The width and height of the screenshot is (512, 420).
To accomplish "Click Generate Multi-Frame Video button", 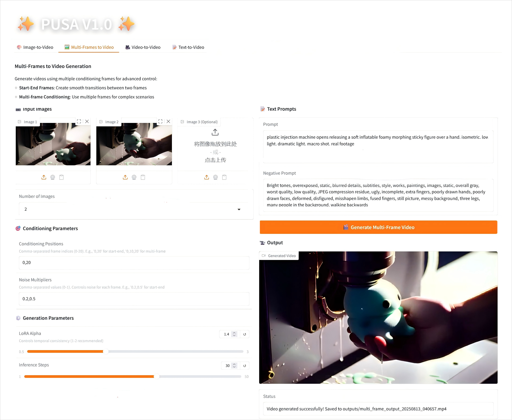I will tap(378, 227).
